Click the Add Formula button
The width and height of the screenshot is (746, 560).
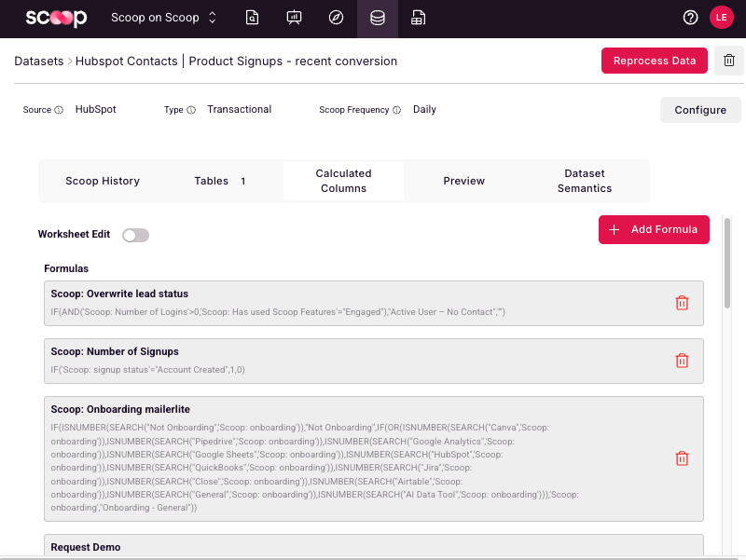coord(654,229)
